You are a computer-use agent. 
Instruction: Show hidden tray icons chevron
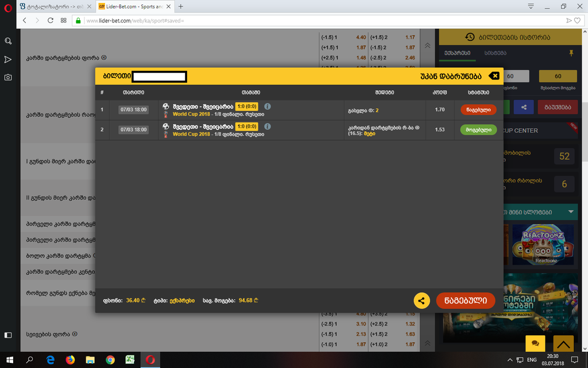tap(510, 360)
